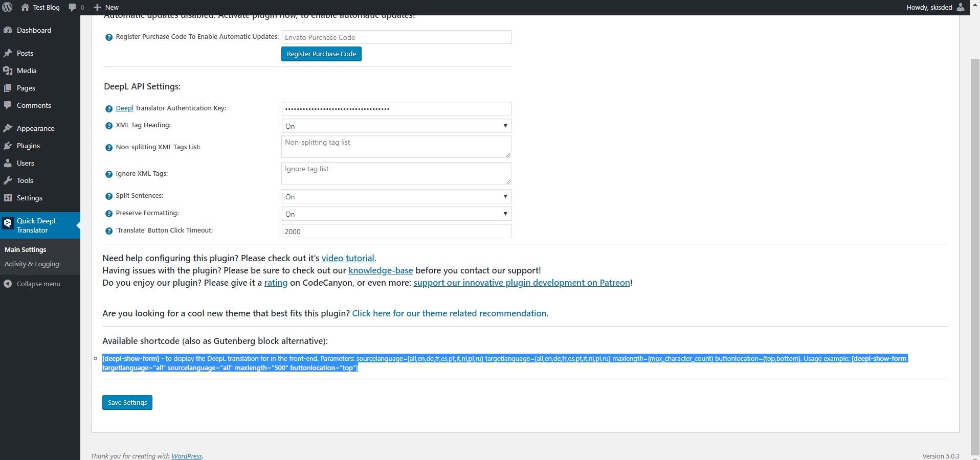Click the Settings sliders icon

click(8, 198)
